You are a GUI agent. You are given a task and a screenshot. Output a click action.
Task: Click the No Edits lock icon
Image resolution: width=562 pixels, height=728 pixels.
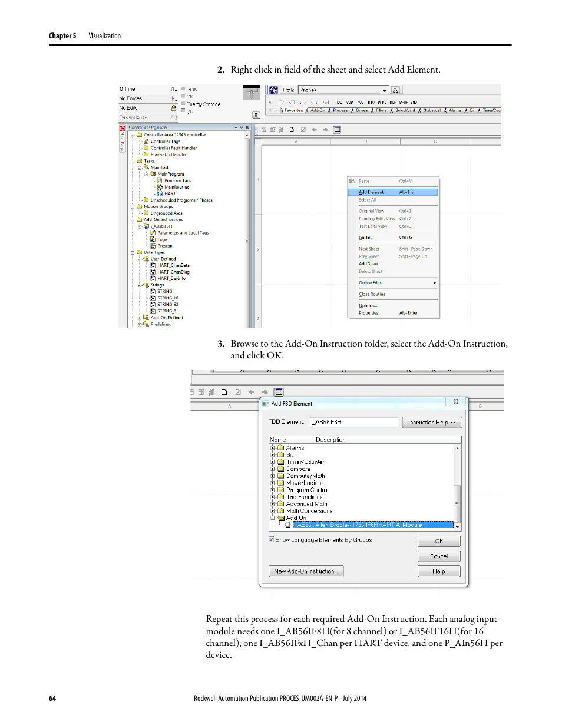pyautogui.click(x=174, y=108)
